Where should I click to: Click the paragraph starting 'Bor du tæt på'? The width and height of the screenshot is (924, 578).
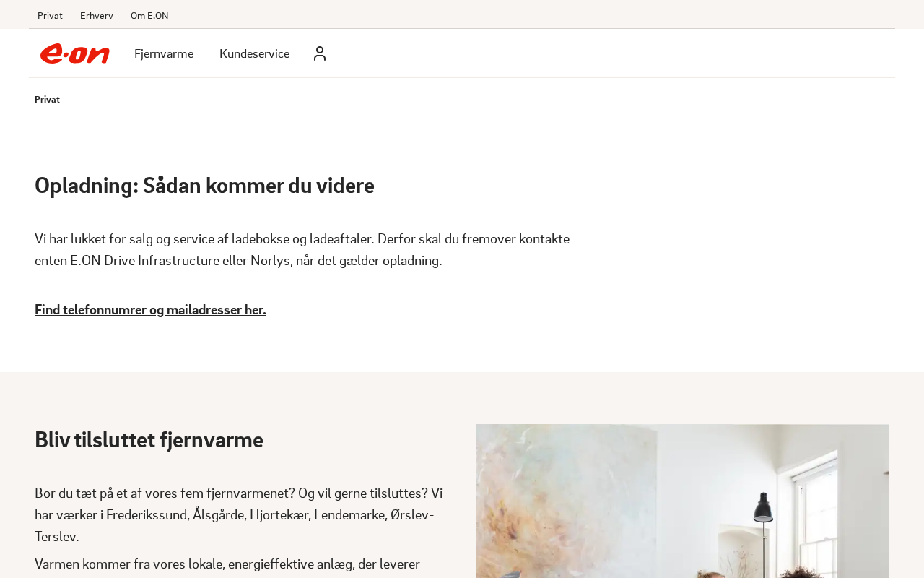pos(239,515)
